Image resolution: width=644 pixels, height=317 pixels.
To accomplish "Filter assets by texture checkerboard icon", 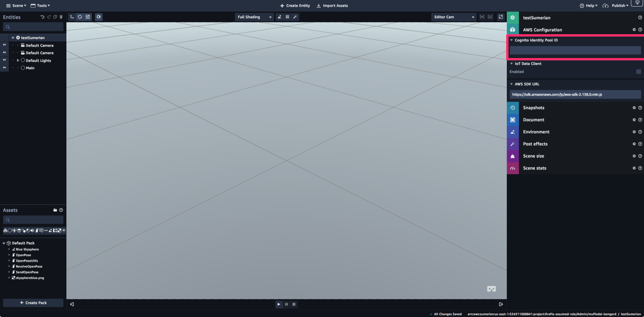I will coord(59,230).
